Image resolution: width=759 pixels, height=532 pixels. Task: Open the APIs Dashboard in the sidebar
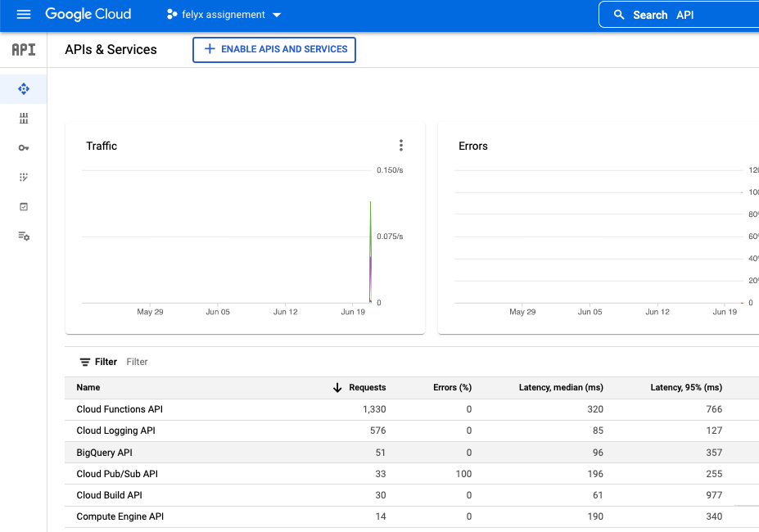pyautogui.click(x=23, y=88)
